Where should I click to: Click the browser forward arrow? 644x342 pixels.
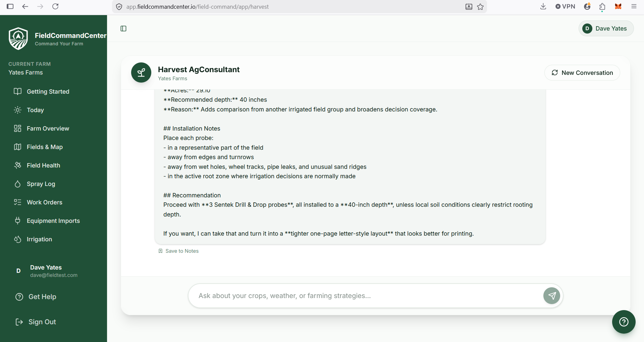coord(40,6)
